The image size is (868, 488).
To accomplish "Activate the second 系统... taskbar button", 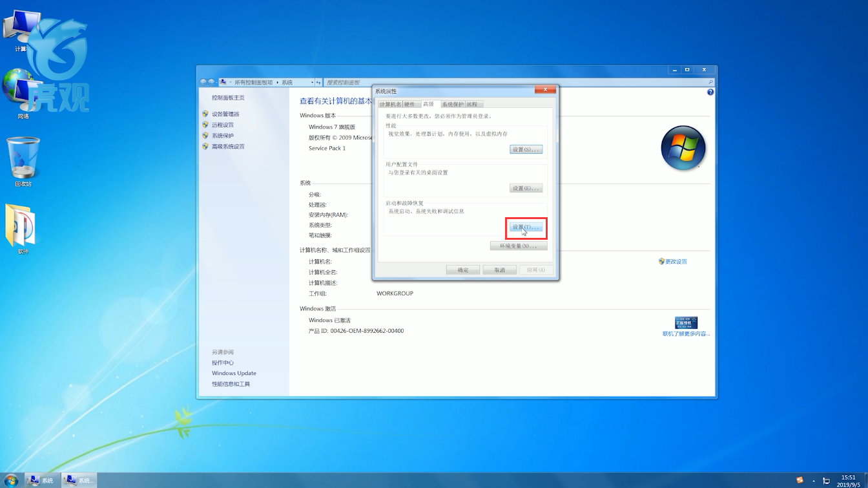I will tap(79, 480).
